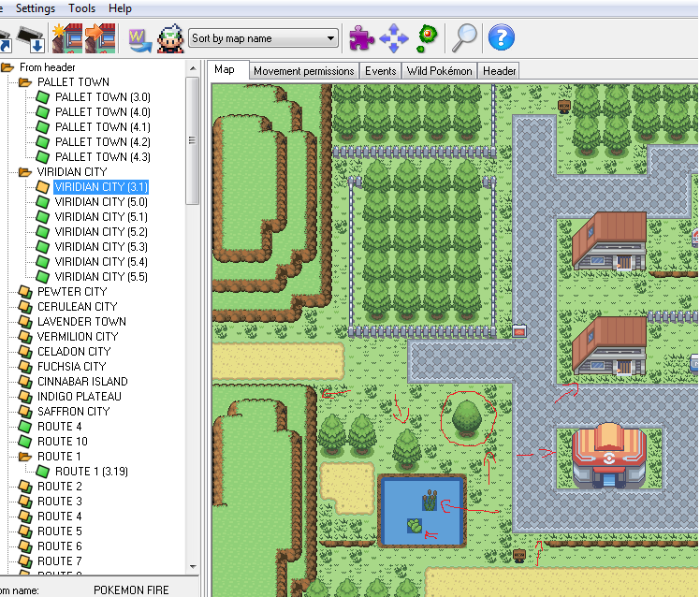
Task: Click the map list scrollbar thumb
Action: [x=193, y=140]
